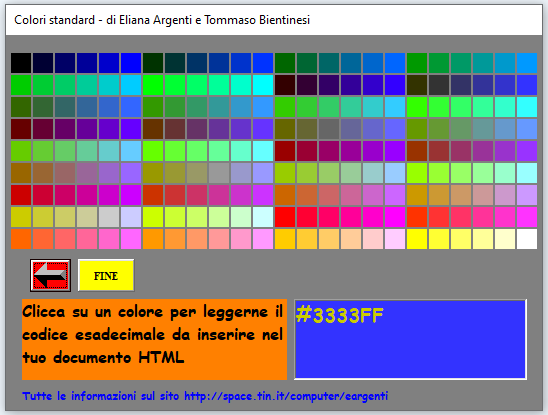This screenshot has height=415, width=548.
Task: Pick the very dark maroon swatch #330000
Action: click(285, 85)
